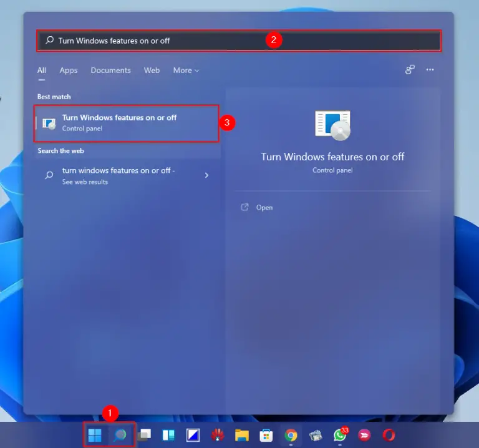
Task: Select 'Turn Windows features on or off' best match
Action: click(x=127, y=124)
